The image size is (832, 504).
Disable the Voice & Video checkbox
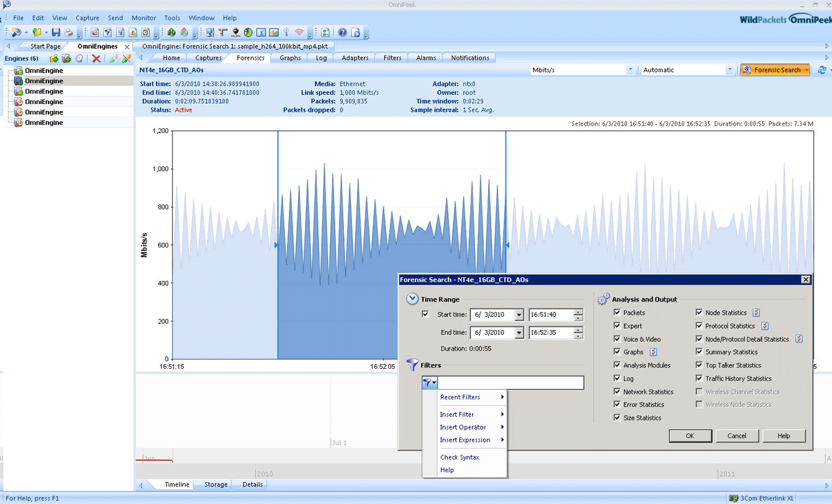click(617, 339)
